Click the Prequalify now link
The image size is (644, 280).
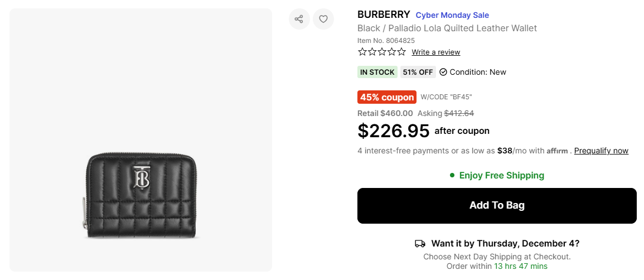point(601,151)
